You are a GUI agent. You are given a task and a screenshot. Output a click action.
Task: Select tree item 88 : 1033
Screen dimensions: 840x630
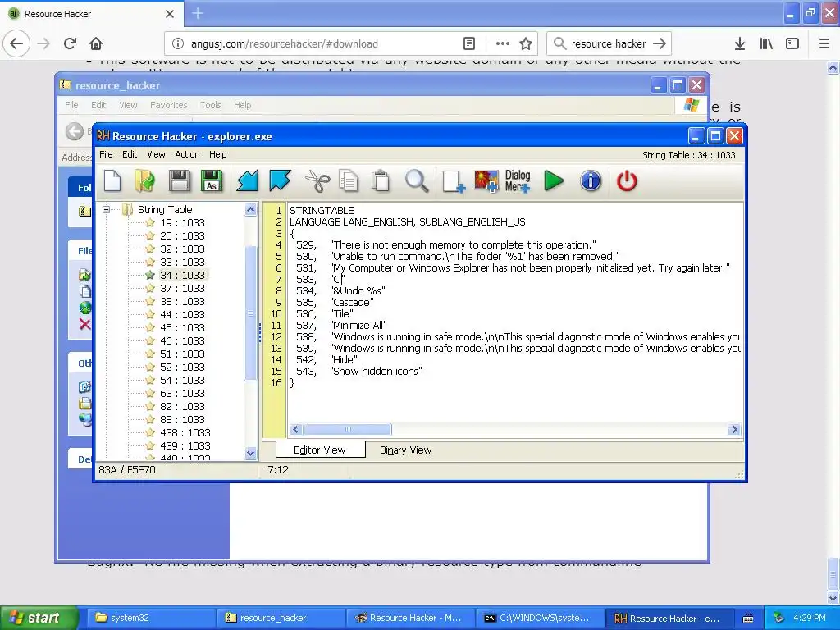pos(182,419)
